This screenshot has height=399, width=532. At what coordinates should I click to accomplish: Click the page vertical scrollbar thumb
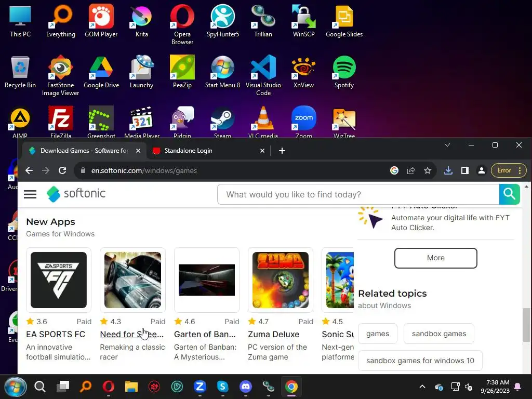tap(526, 325)
